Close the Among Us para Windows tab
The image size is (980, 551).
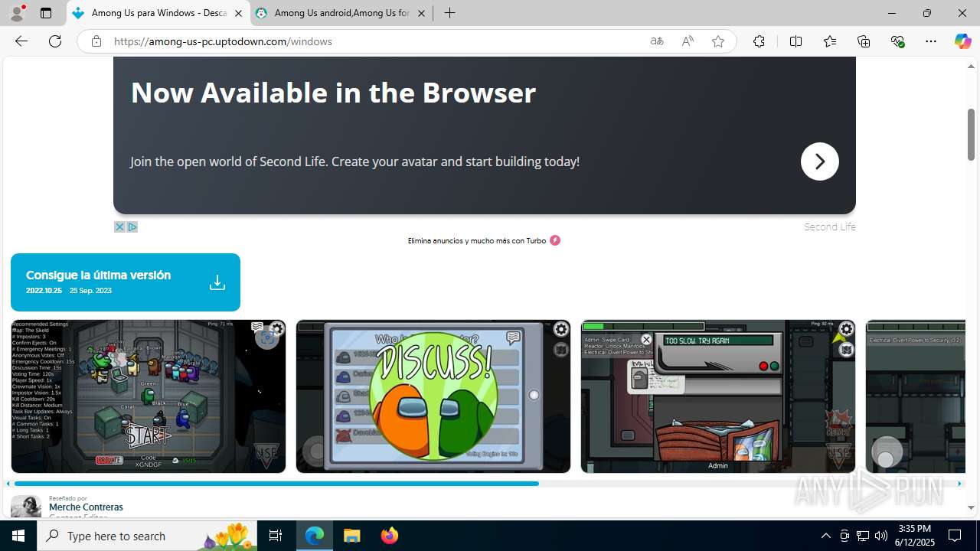[238, 13]
